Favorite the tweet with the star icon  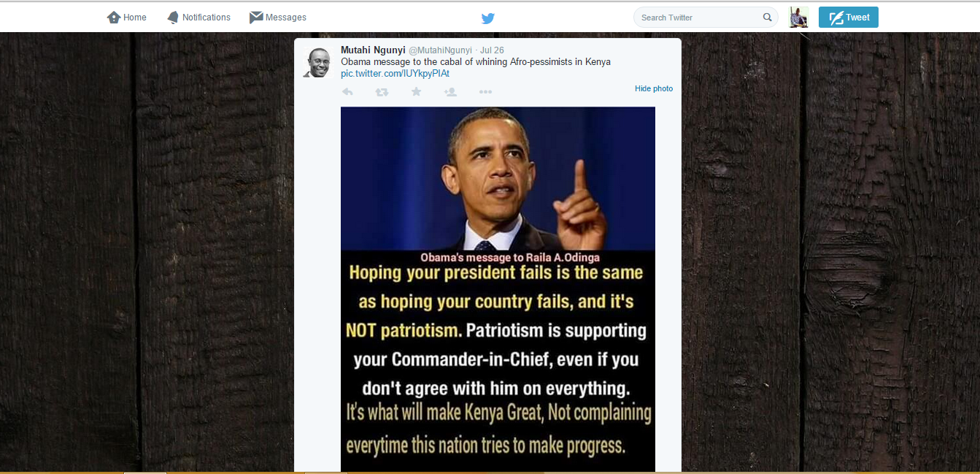[416, 91]
